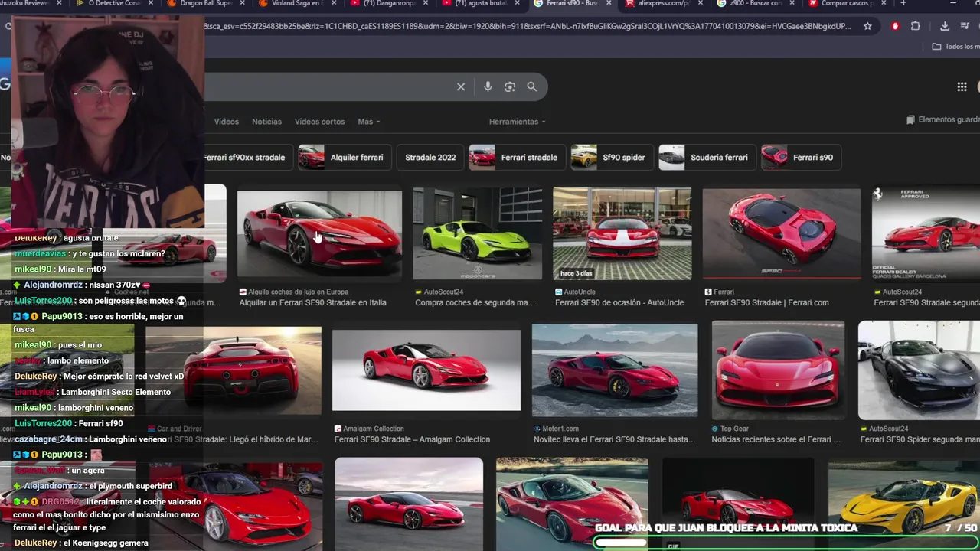Image resolution: width=980 pixels, height=551 pixels.
Task: Open the Videos search filter
Action: (x=227, y=122)
